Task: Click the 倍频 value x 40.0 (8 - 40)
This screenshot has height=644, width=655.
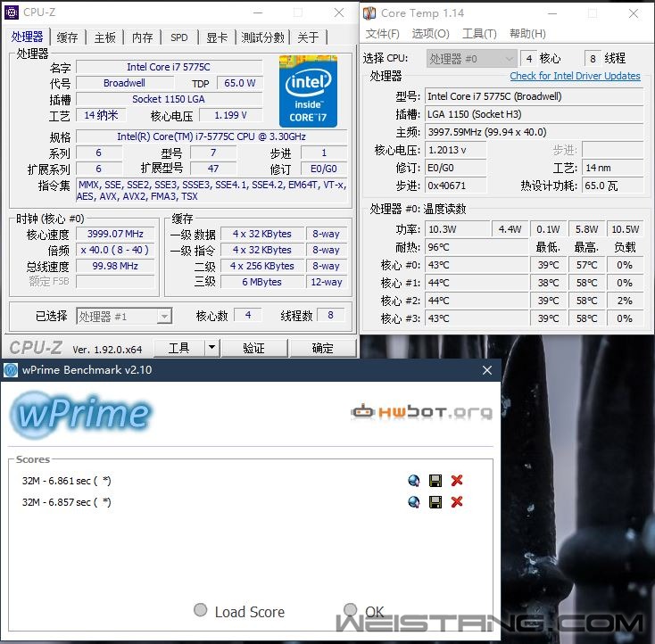Action: click(x=115, y=250)
